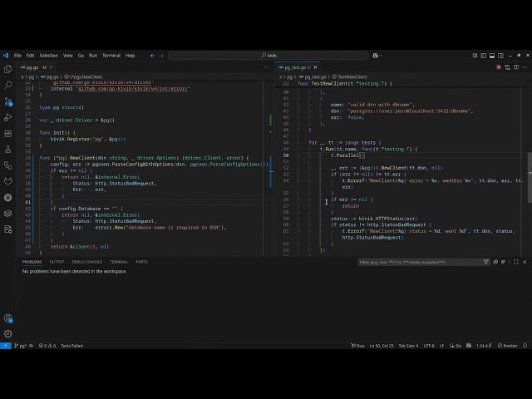Image resolution: width=532 pixels, height=399 pixels.
Task: Click Tab Size: 4 indentation setting
Action: point(408,346)
